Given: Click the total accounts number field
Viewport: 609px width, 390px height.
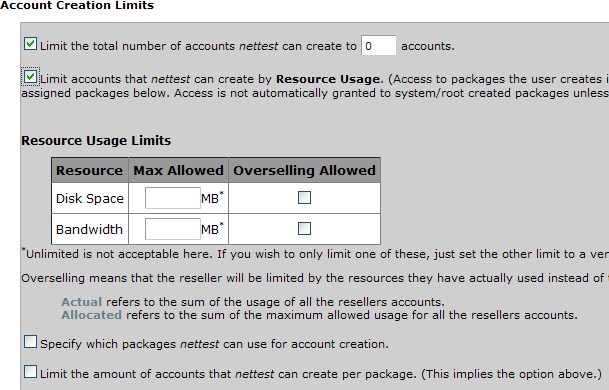Looking at the screenshot, I should [x=379, y=45].
